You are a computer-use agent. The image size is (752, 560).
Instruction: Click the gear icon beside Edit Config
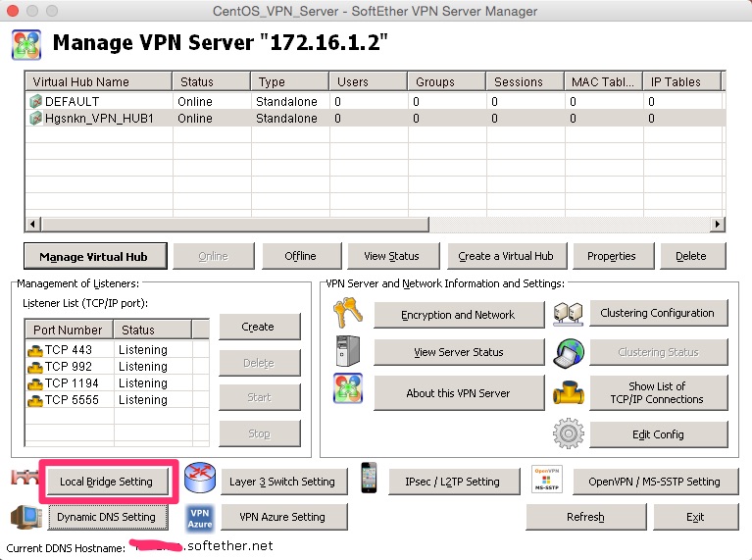click(x=569, y=433)
